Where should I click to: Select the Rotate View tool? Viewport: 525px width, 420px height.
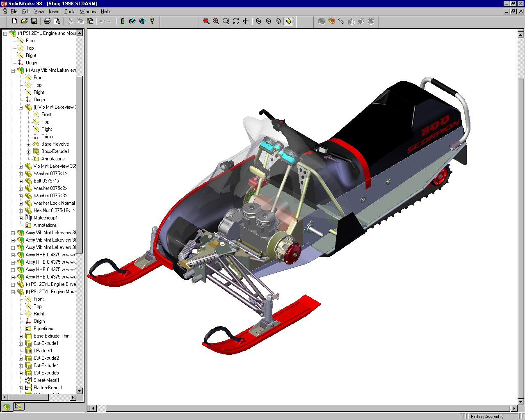(x=236, y=21)
